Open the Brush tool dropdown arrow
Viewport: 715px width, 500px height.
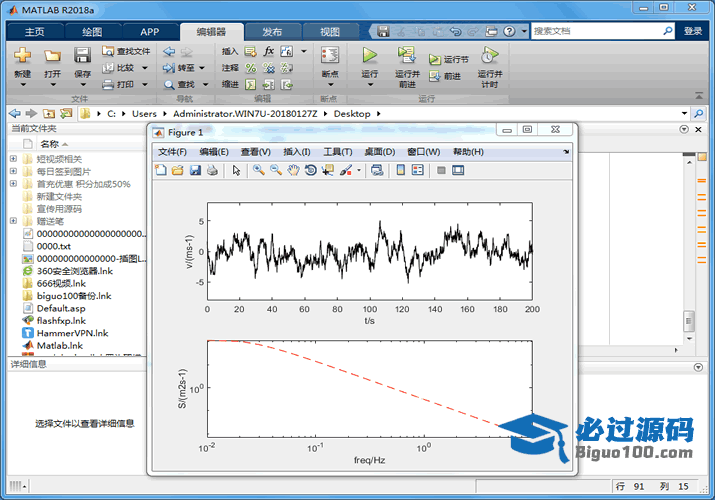pos(359,171)
